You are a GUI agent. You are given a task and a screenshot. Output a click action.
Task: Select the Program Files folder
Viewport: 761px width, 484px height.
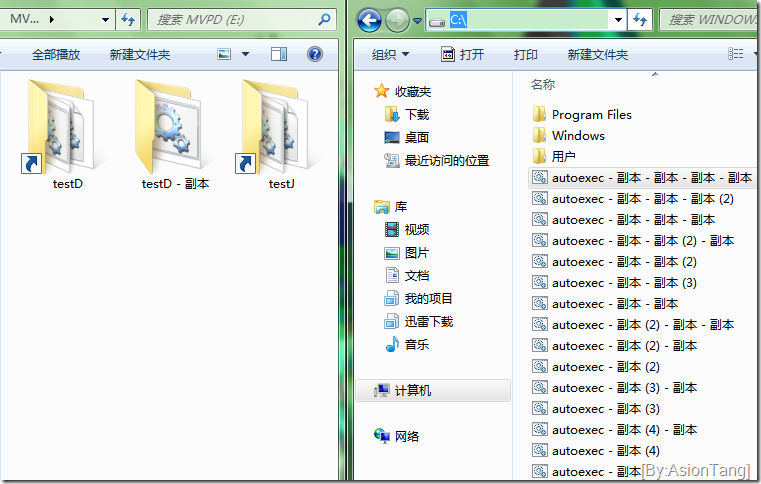(x=590, y=115)
